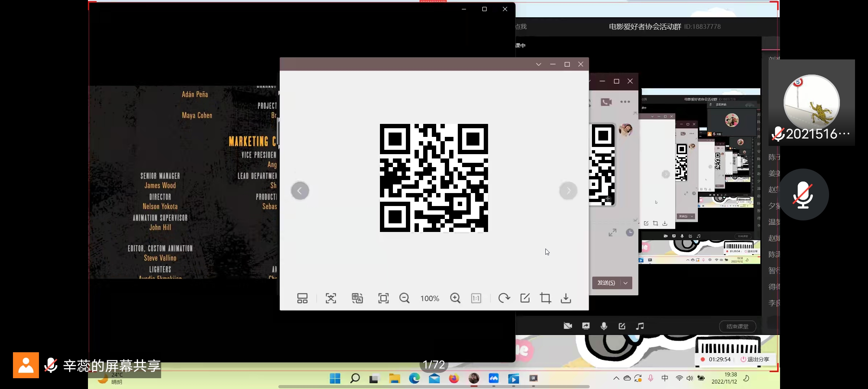
Task: Go to next image with right arrow
Action: click(x=568, y=191)
